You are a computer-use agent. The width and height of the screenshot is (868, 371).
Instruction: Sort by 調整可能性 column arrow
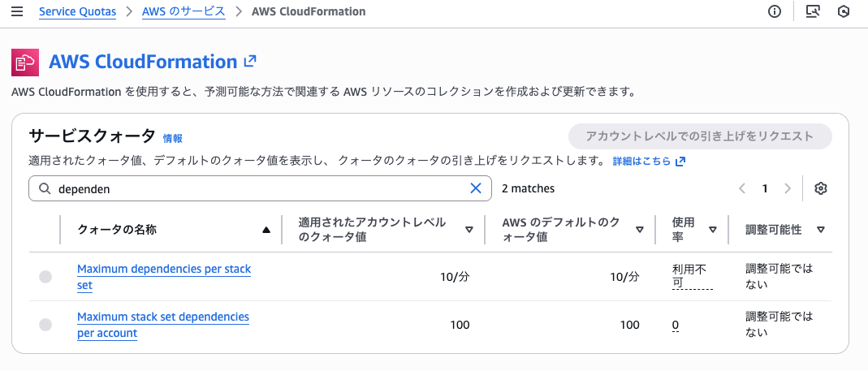(821, 230)
